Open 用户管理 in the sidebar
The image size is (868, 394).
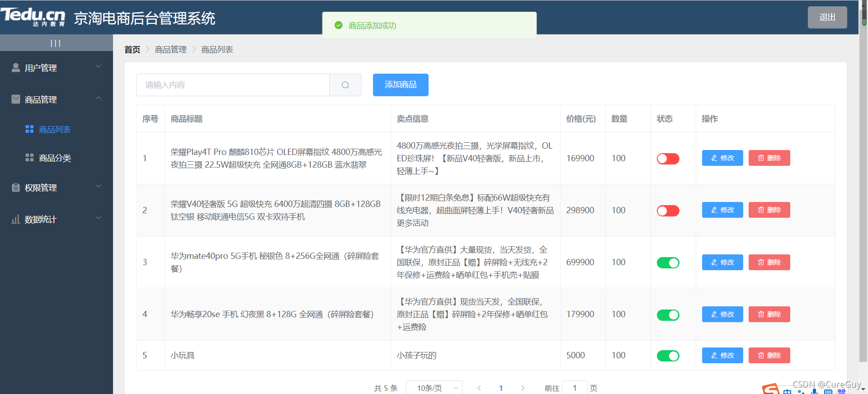point(57,68)
